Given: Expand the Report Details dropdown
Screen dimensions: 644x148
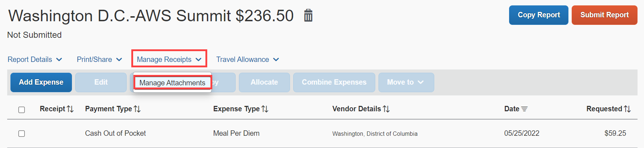Looking at the screenshot, I should (x=35, y=59).
